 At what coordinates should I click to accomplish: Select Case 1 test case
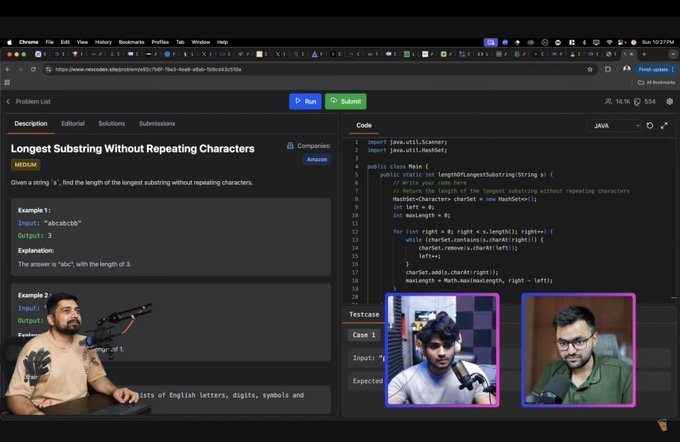[364, 335]
